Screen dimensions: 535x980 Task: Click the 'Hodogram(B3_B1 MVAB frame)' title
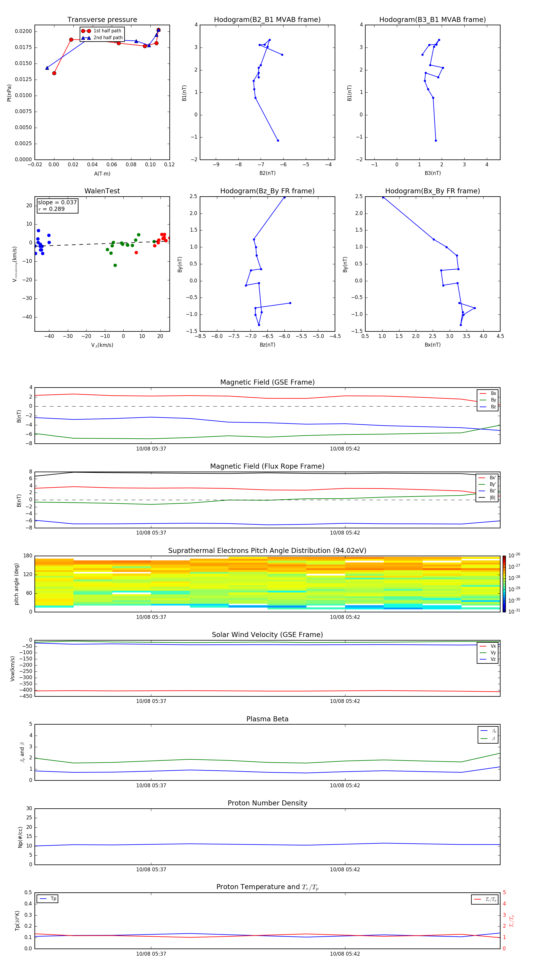pos(432,20)
